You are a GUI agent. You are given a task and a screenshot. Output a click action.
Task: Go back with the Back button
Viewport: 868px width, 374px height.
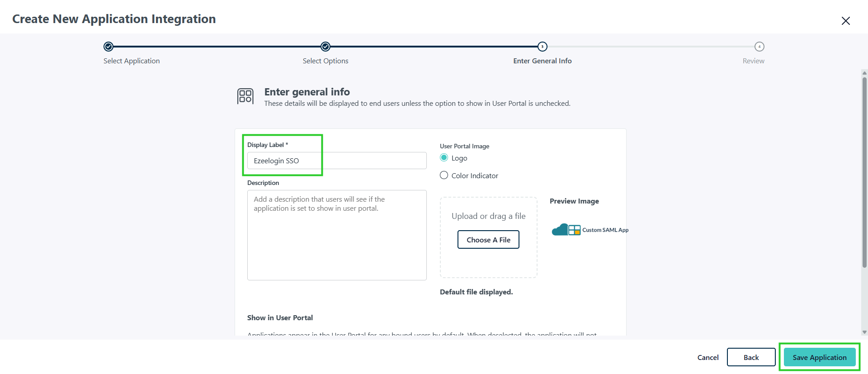tap(751, 357)
